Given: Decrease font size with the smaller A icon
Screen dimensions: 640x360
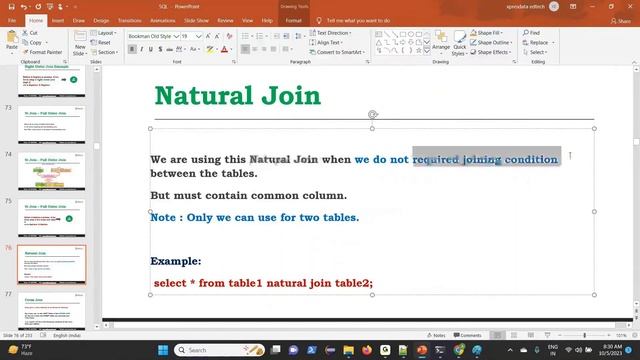Looking at the screenshot, I should (218, 36).
